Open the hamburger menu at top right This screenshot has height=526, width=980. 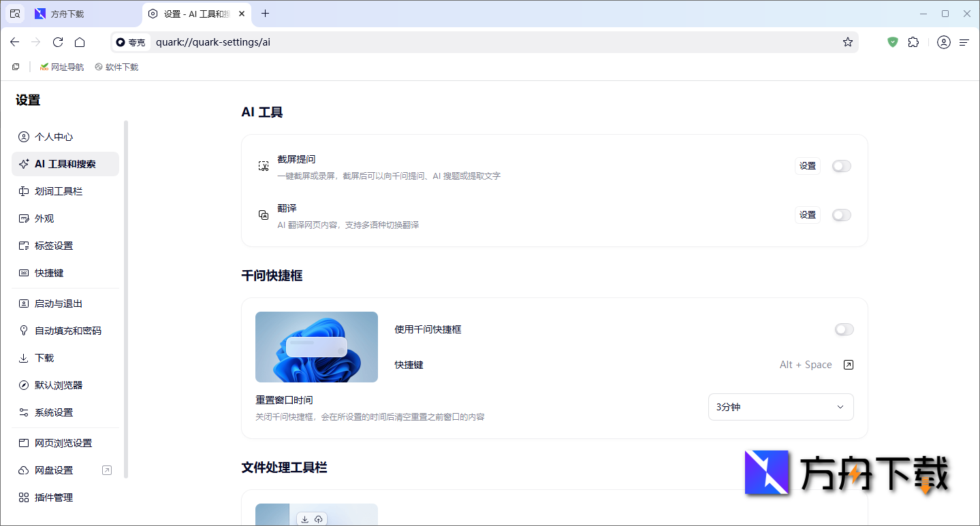[x=966, y=42]
